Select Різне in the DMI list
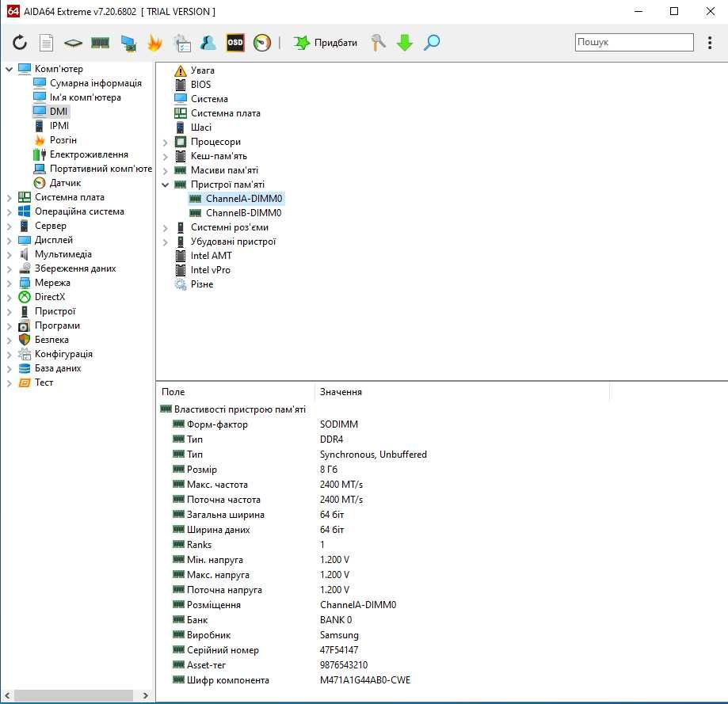 click(201, 284)
